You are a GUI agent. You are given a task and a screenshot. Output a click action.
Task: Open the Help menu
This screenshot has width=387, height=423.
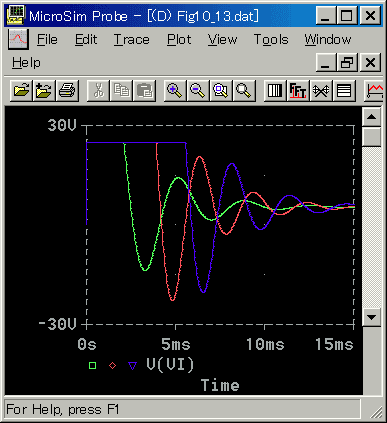26,63
